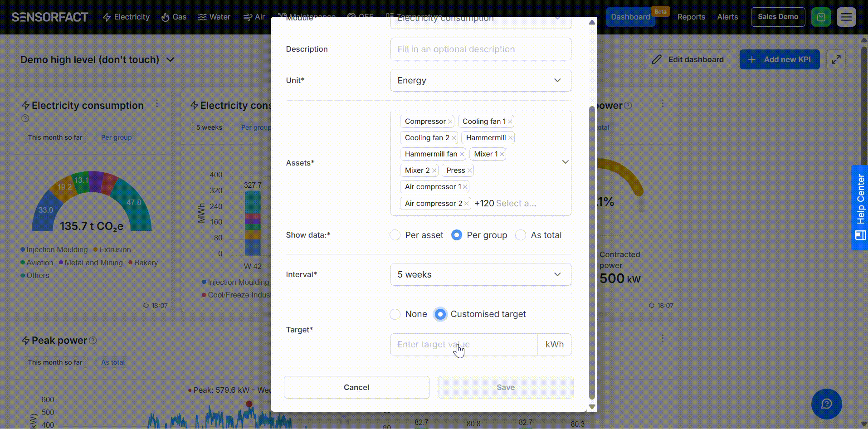This screenshot has width=868, height=429.
Task: Click the Sales Demo button
Action: [x=778, y=17]
